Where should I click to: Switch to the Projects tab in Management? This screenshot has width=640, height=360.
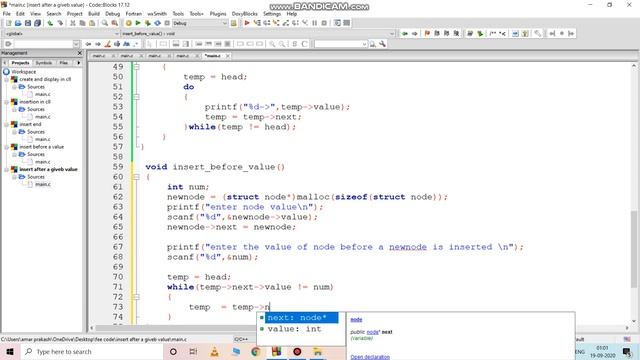[20, 63]
